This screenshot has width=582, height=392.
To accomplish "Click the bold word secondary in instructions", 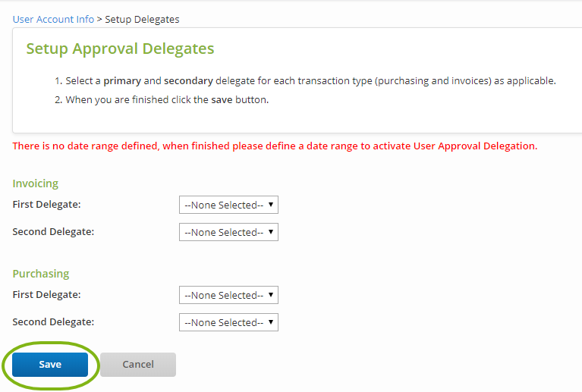I will point(188,80).
